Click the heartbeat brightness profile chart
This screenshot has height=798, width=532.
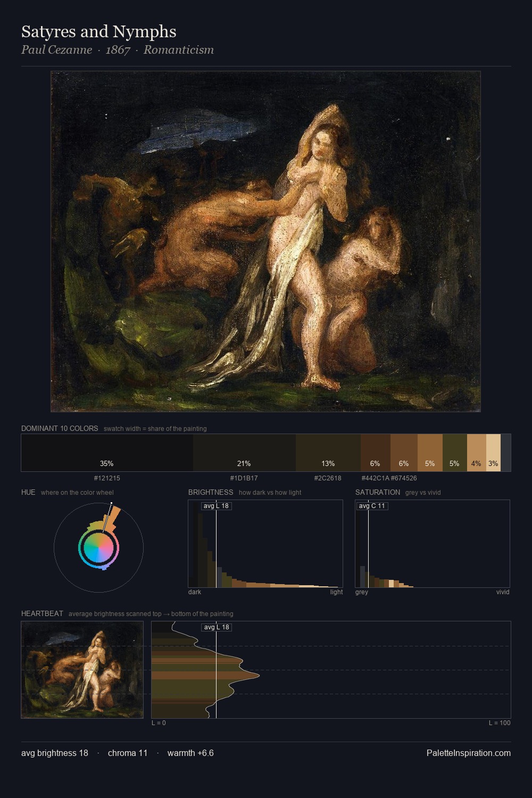[x=331, y=670]
